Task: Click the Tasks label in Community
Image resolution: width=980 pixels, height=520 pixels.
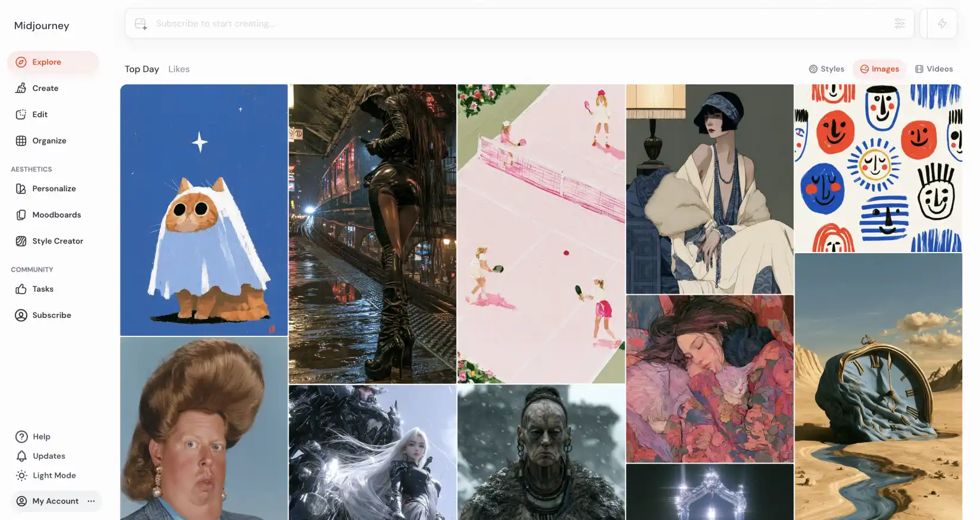Action: [43, 289]
